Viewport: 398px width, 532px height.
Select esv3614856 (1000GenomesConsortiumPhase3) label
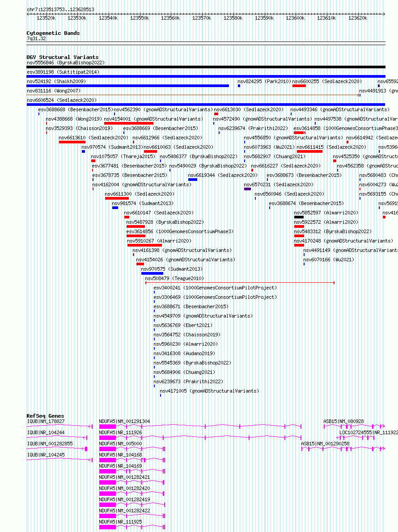180,232
